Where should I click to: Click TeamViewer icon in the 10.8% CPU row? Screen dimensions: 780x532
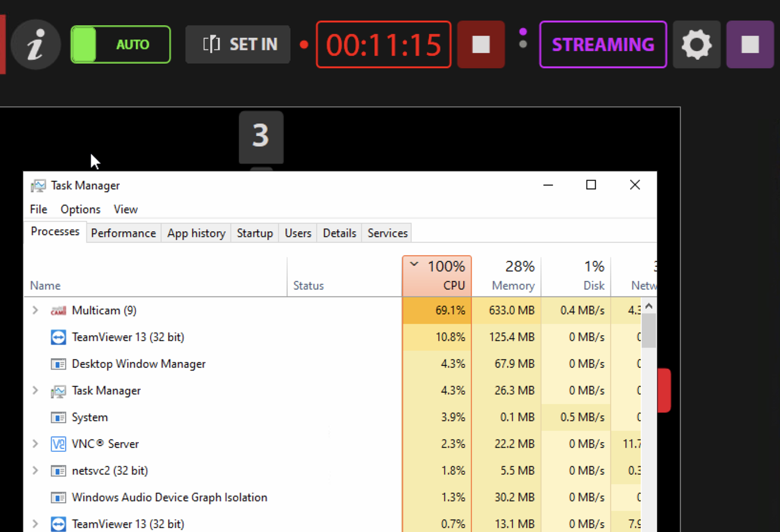pyautogui.click(x=58, y=337)
